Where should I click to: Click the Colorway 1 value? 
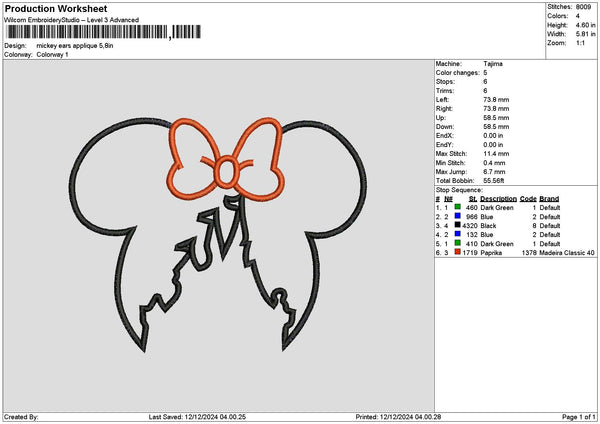[52, 55]
